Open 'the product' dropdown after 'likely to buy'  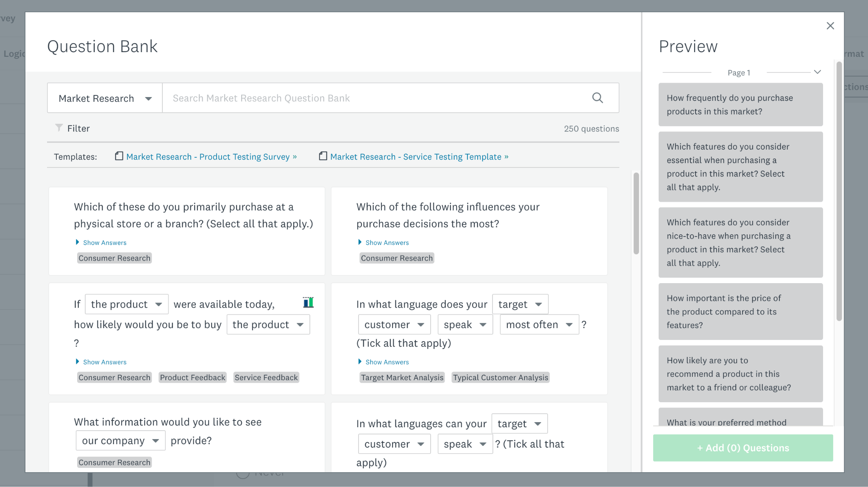pyautogui.click(x=268, y=325)
